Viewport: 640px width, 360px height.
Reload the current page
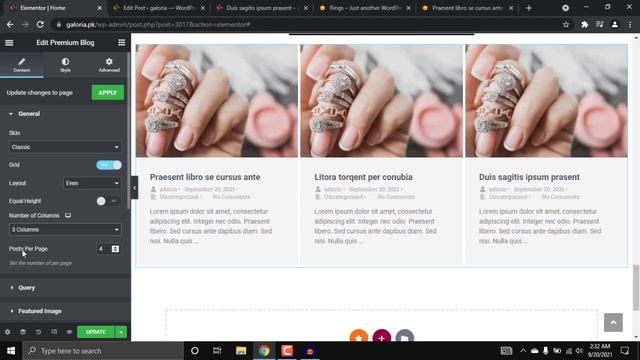point(40,24)
